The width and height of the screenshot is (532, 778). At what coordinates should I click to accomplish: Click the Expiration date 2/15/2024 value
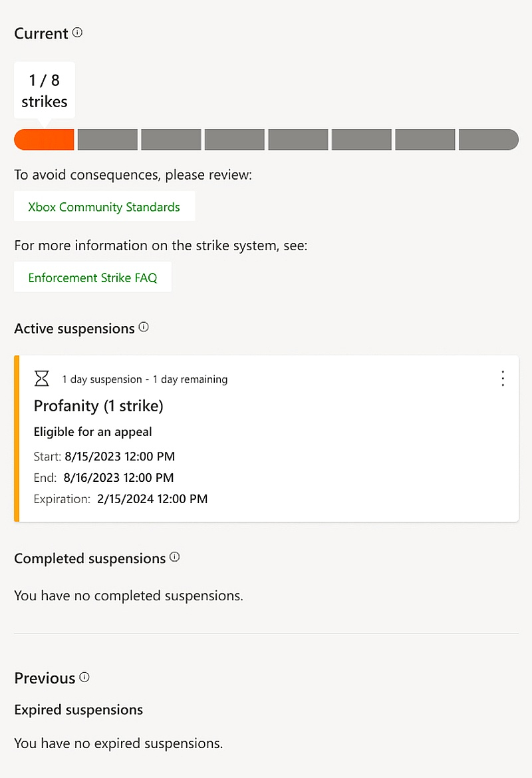[x=152, y=498]
